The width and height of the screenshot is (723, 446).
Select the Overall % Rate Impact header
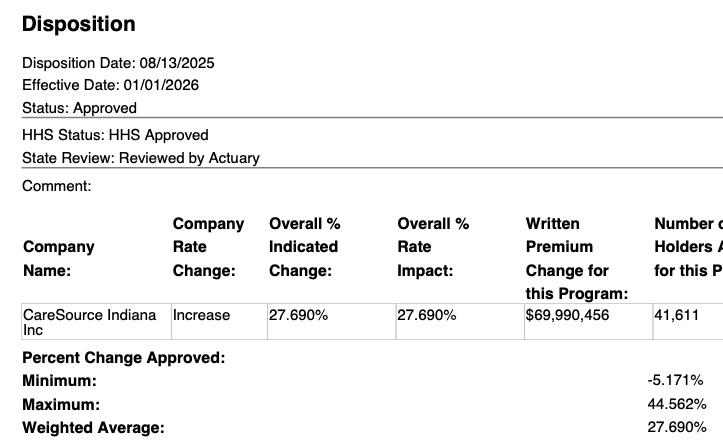point(433,247)
